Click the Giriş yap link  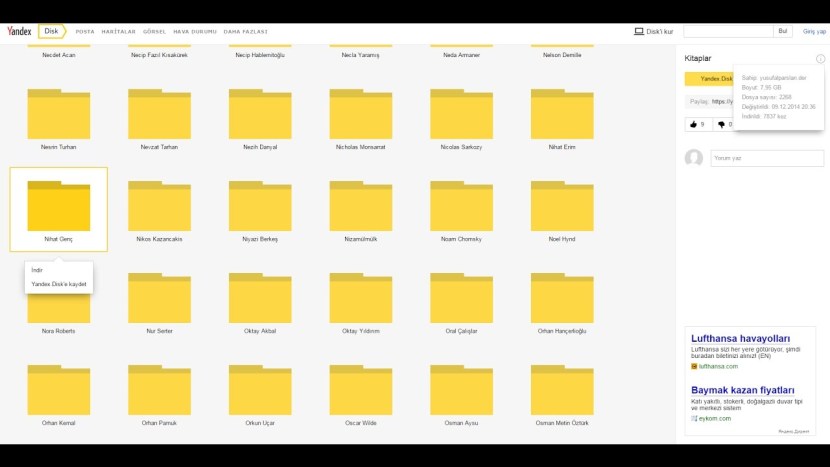[814, 32]
